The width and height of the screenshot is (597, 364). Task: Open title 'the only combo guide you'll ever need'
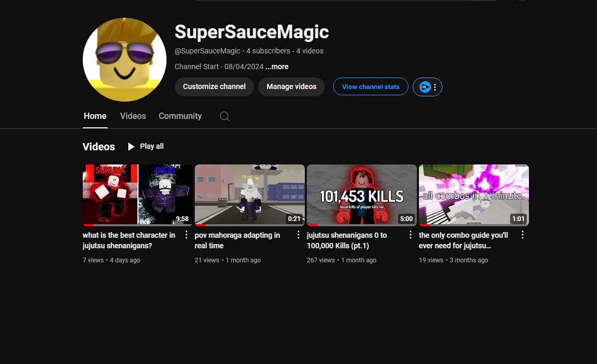pyautogui.click(x=463, y=240)
